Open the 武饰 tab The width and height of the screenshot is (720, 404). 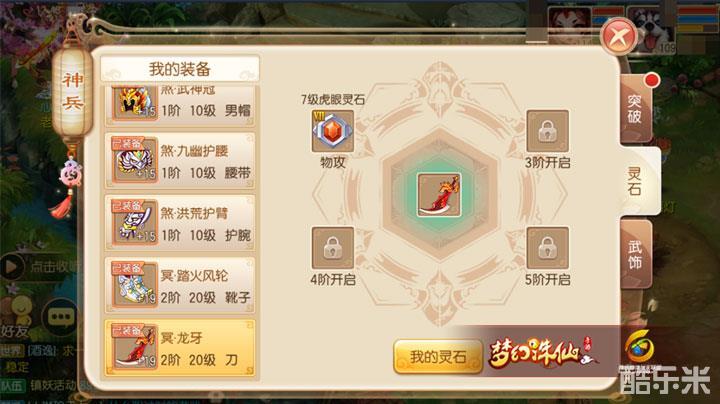coord(636,255)
